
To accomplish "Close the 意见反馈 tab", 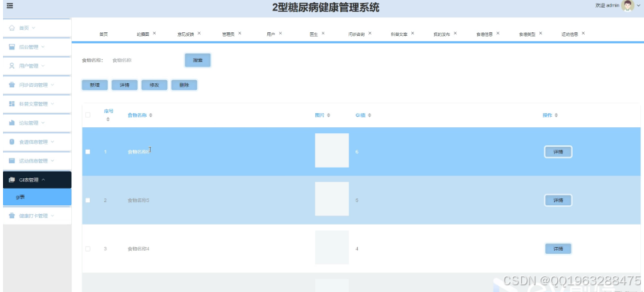I will tap(198, 33).
